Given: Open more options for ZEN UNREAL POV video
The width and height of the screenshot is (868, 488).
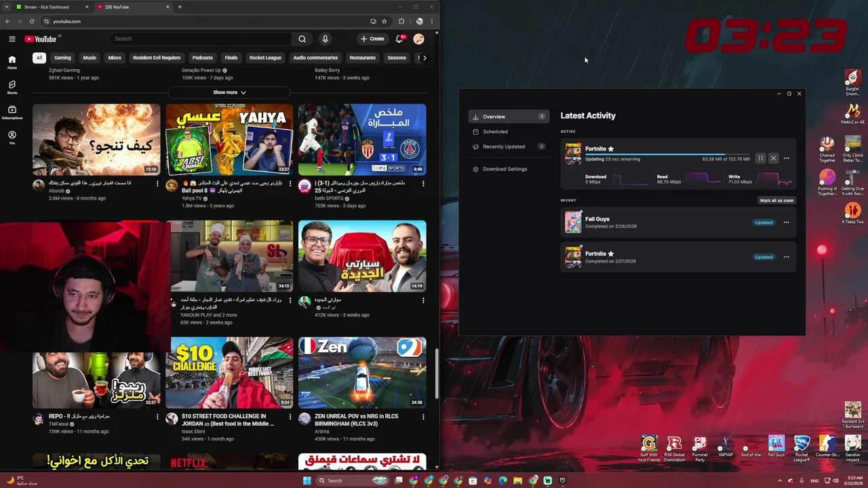Looking at the screenshot, I should [423, 417].
